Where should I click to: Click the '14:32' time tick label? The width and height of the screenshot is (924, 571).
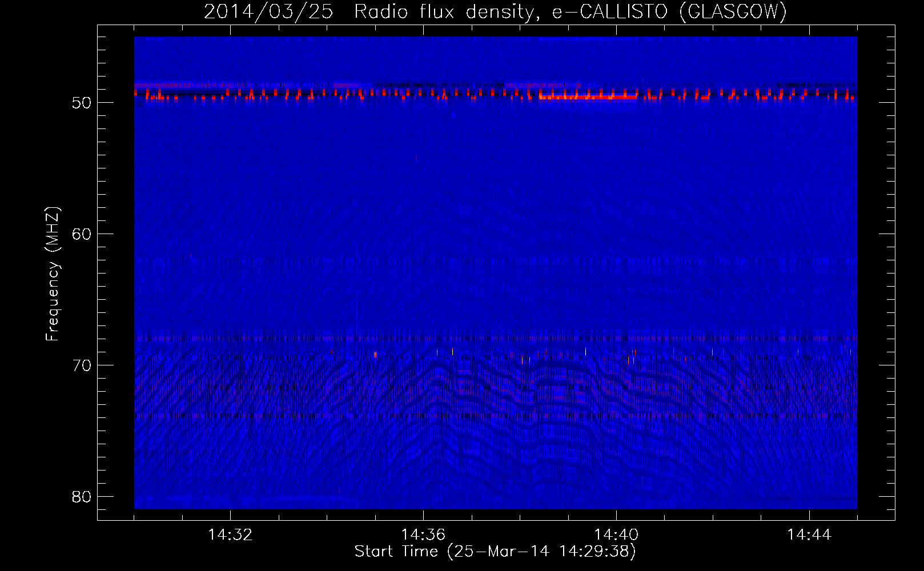pyautogui.click(x=230, y=535)
